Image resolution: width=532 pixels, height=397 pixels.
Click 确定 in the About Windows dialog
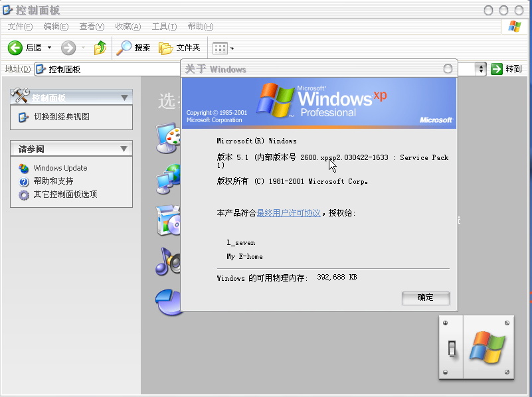pos(426,298)
